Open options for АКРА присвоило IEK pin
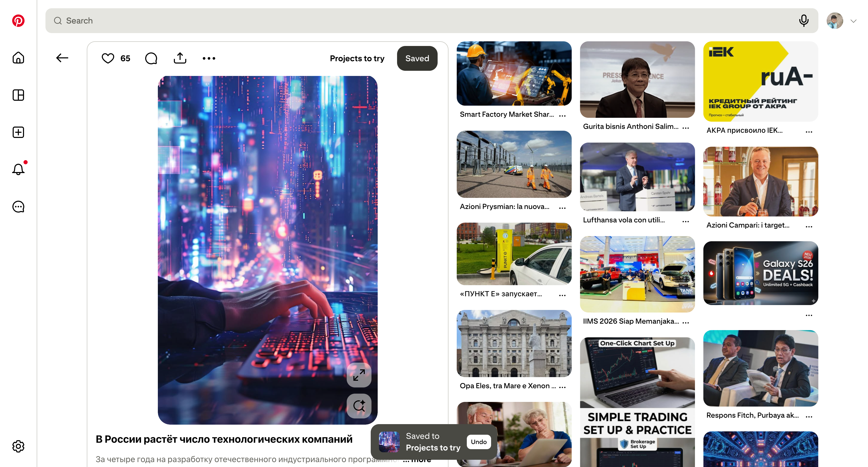Image resolution: width=868 pixels, height=467 pixels. [809, 132]
